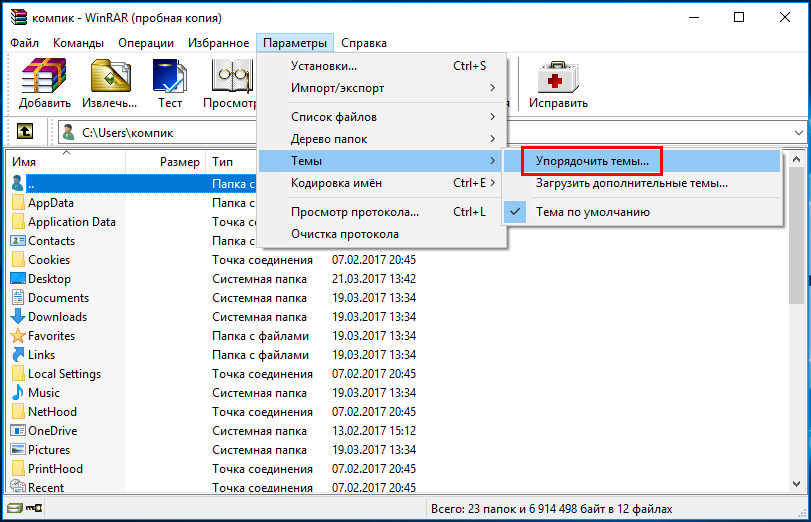Select the NetHood folder icon
The height and width of the screenshot is (522, 811).
pos(18,412)
